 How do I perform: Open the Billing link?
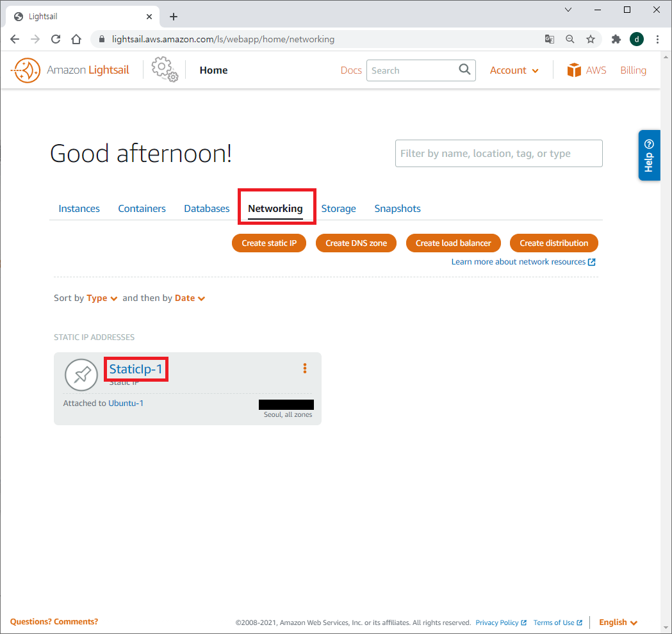(633, 70)
